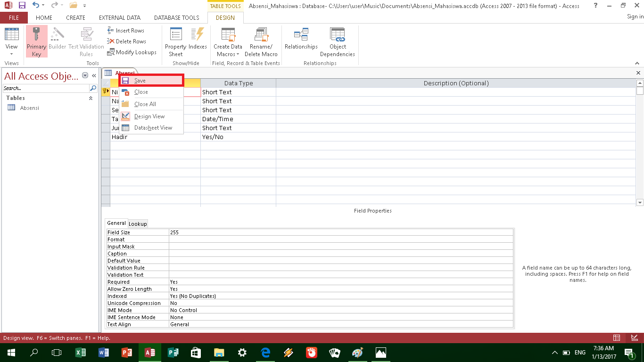The height and width of the screenshot is (362, 644).
Task: Open the Indexes window
Action: click(x=198, y=39)
